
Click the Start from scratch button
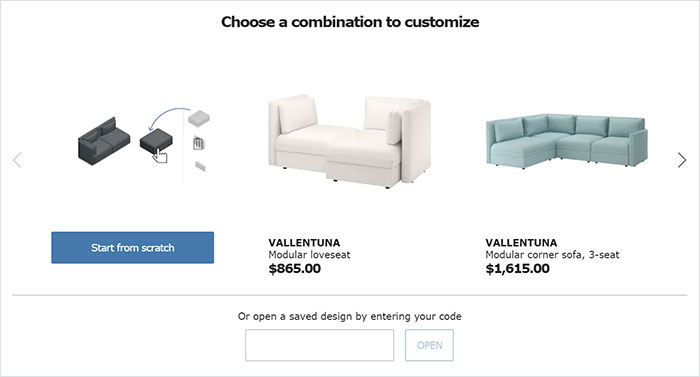[x=133, y=247]
